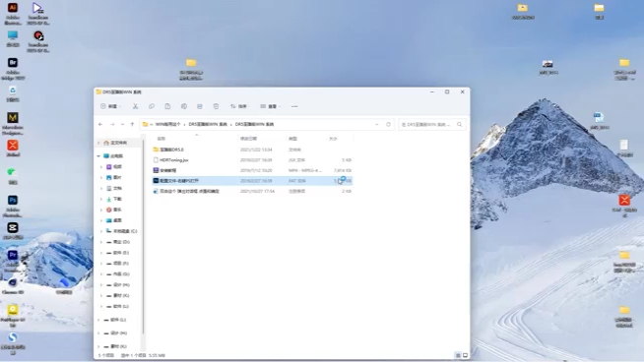Expand the C: drive in navigation pane

[x=101, y=231]
